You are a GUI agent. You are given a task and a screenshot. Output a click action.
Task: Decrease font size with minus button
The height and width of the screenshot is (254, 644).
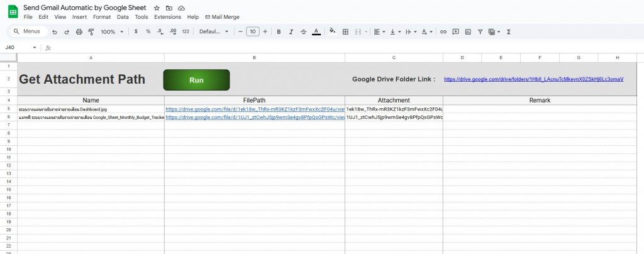[241, 31]
